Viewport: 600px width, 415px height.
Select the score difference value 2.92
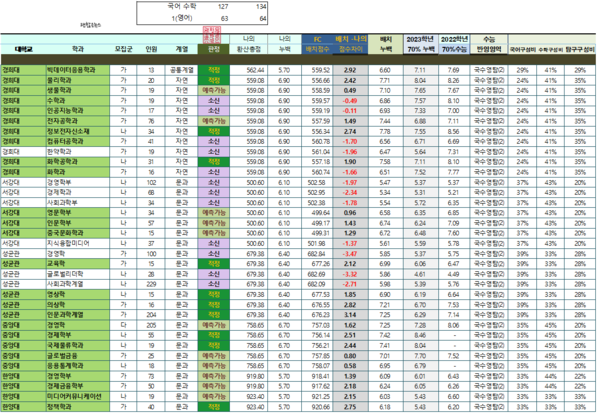click(350, 70)
